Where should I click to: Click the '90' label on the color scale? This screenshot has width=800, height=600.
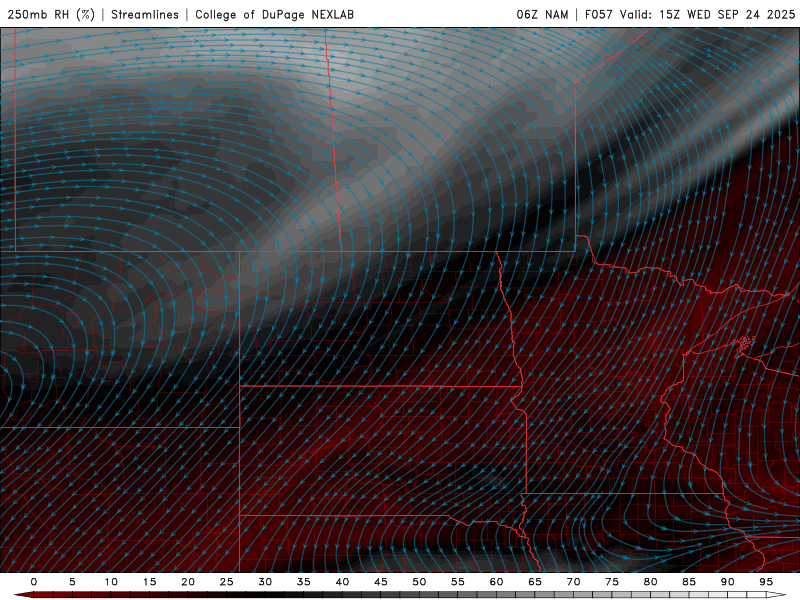pos(727,582)
